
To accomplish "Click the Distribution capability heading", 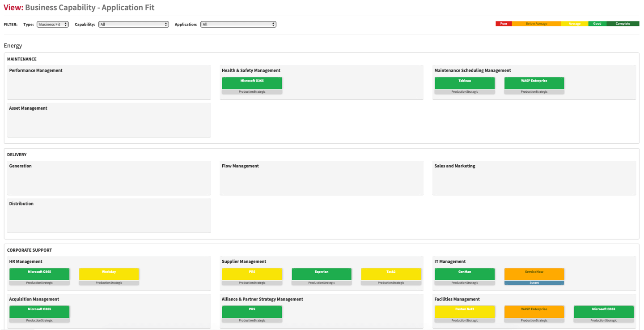I will 21,204.
